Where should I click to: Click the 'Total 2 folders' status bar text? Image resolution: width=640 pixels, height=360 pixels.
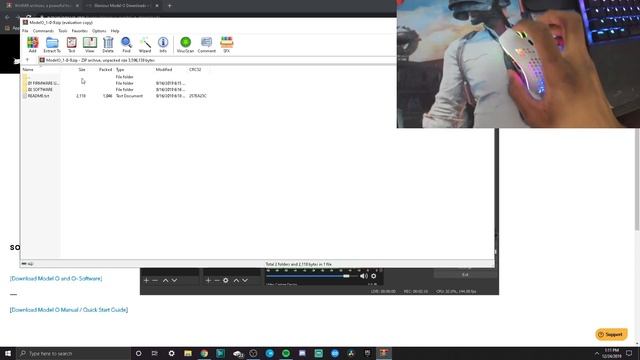coord(298,264)
